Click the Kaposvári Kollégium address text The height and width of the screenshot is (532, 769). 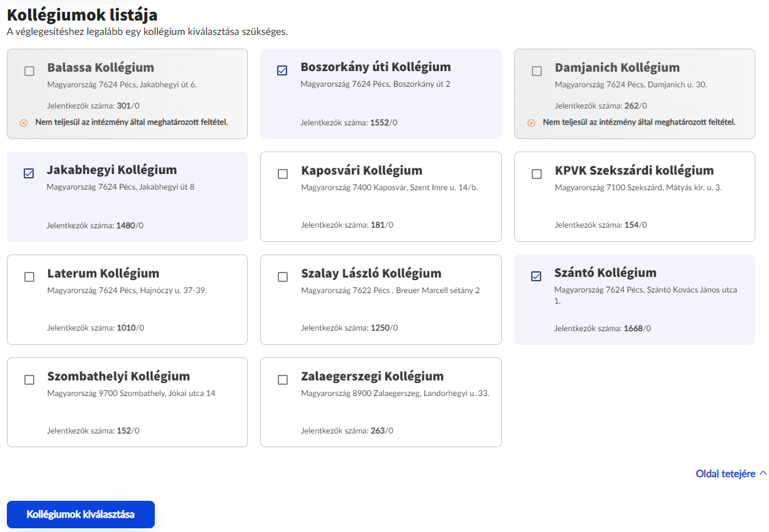[x=389, y=187]
